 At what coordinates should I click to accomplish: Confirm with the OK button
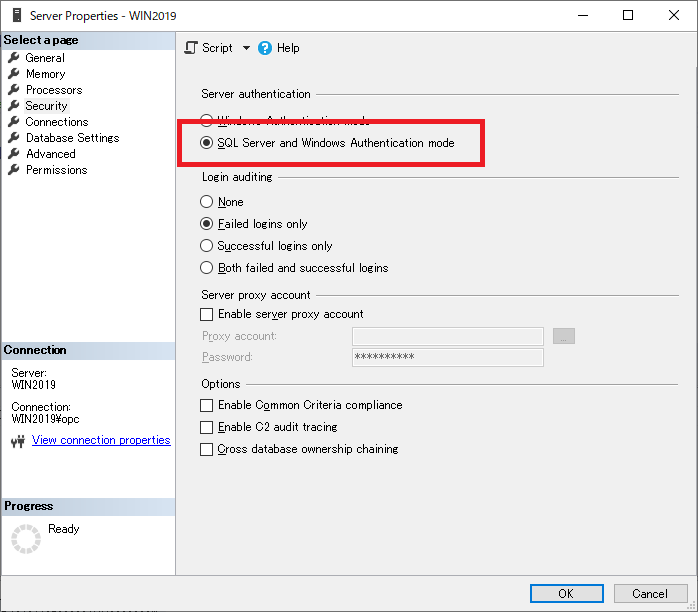(567, 593)
